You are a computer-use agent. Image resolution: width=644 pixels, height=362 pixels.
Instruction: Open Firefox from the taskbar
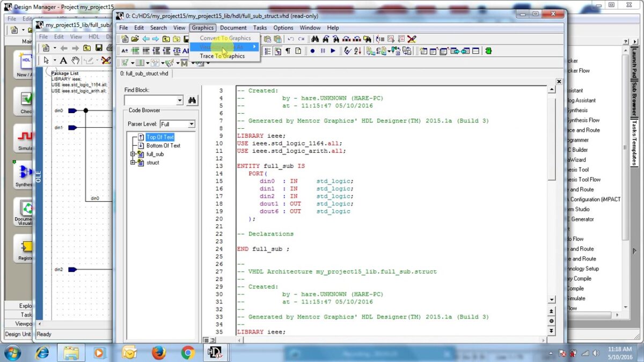click(158, 352)
